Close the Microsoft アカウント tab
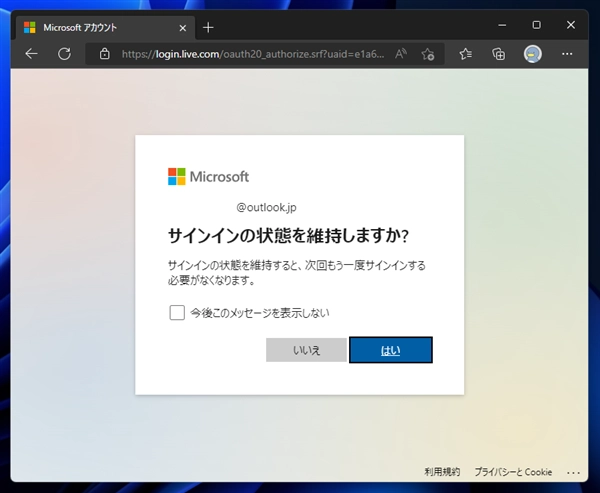This screenshot has height=493, width=600. (x=183, y=28)
